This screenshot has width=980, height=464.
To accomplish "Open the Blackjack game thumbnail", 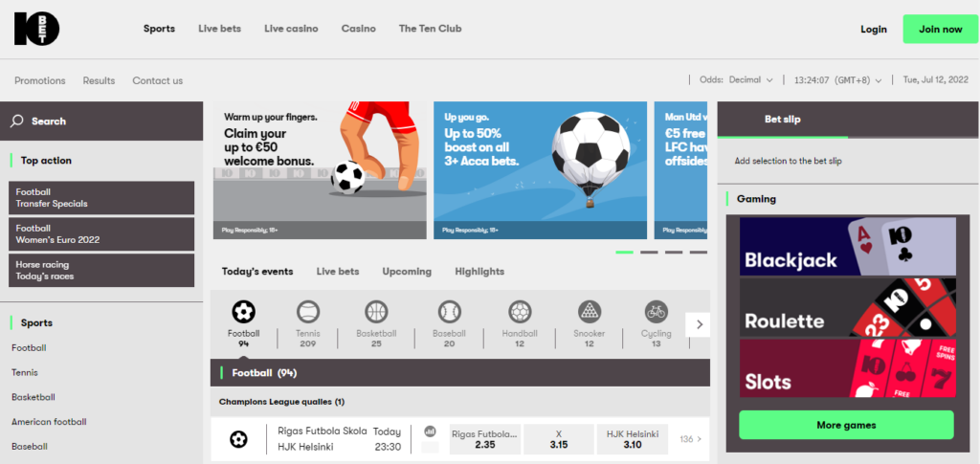I will click(x=847, y=247).
